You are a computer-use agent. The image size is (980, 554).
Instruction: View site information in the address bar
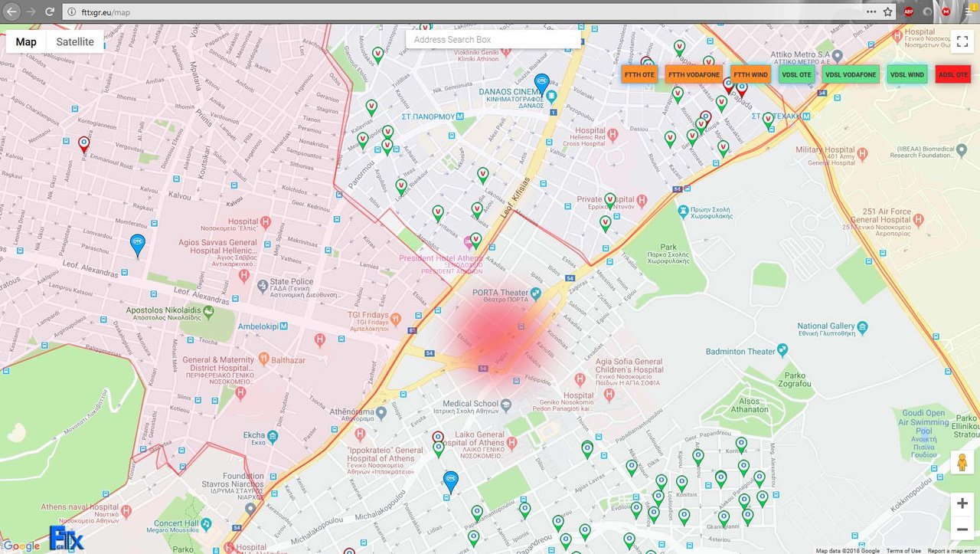(70, 11)
